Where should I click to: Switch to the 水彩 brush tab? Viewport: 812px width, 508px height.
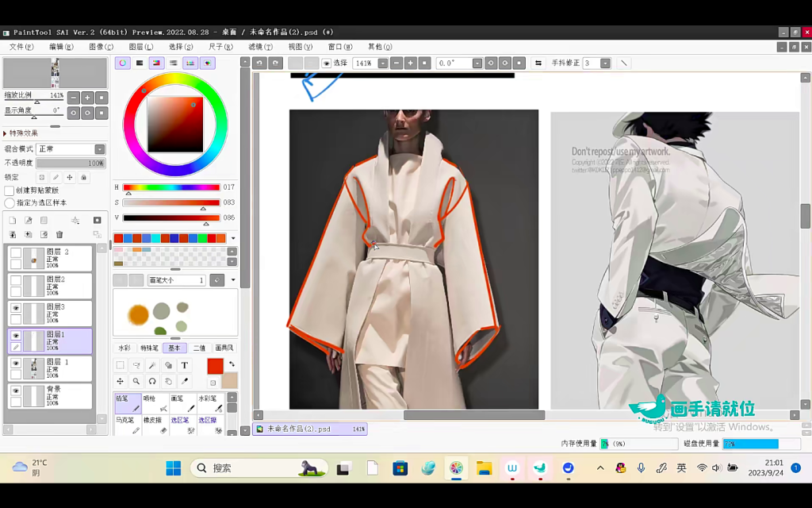pos(124,348)
